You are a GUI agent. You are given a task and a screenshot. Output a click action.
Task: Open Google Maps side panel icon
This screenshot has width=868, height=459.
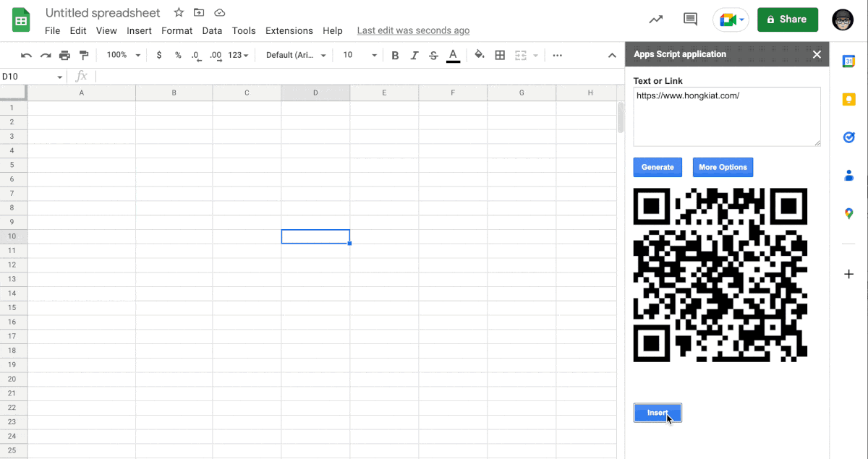tap(849, 213)
